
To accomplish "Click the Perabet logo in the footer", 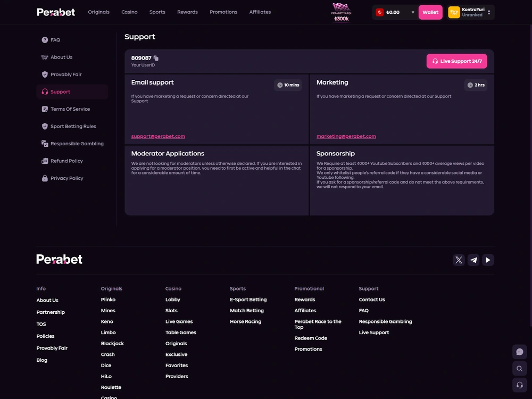I will coord(60,260).
